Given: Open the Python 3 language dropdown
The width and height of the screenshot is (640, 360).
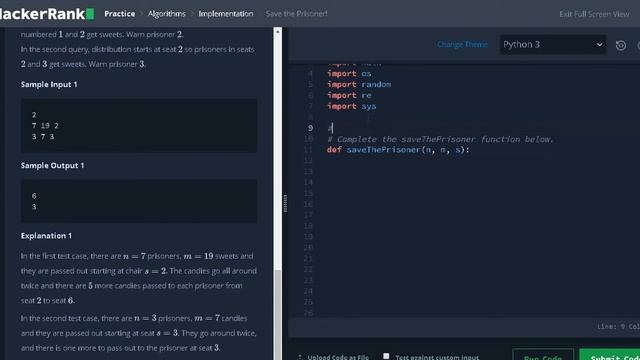Looking at the screenshot, I should click(x=553, y=44).
